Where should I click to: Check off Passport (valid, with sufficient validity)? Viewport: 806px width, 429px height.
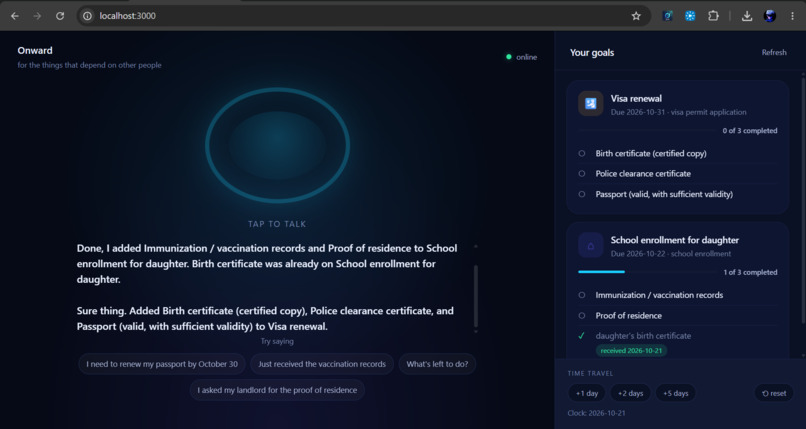coord(582,194)
